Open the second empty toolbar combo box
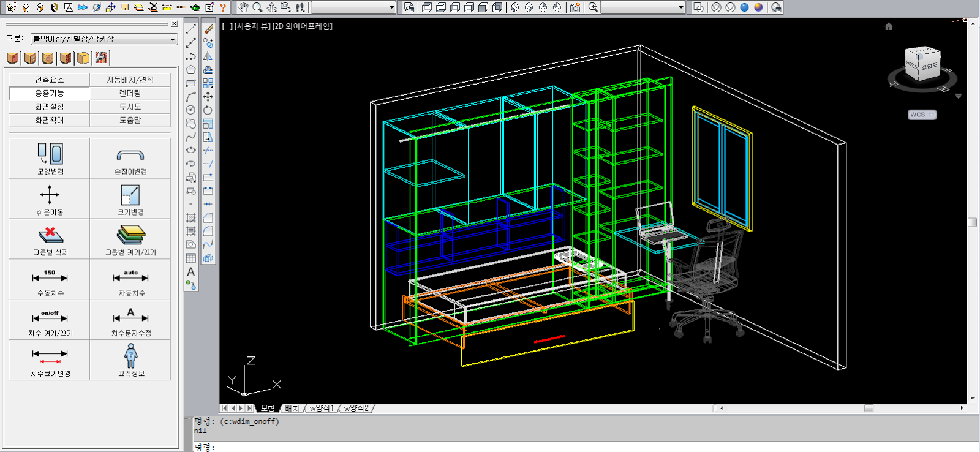 point(643,7)
